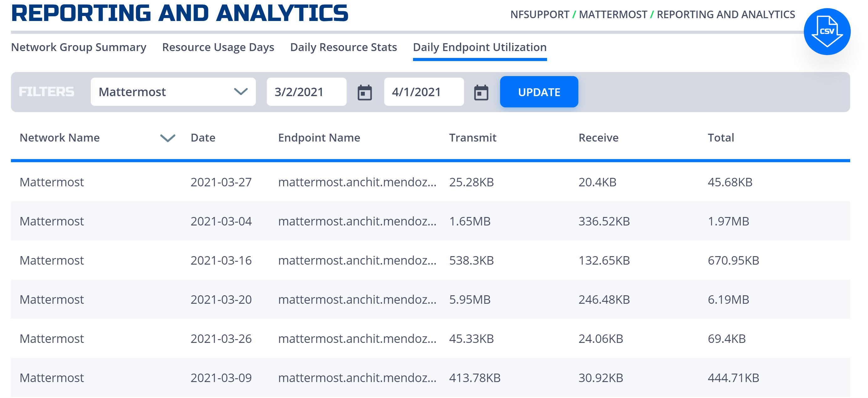Click endpoint name in 2021-03-04 row

click(357, 221)
